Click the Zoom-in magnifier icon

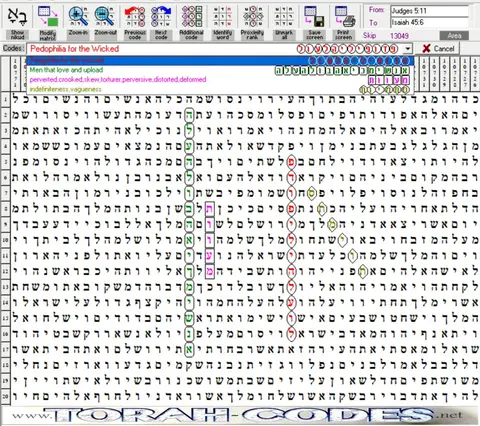pyautogui.click(x=78, y=16)
